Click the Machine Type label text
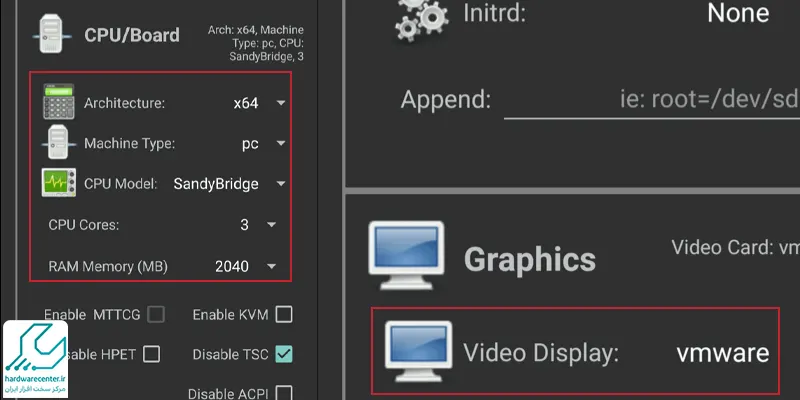 [129, 144]
